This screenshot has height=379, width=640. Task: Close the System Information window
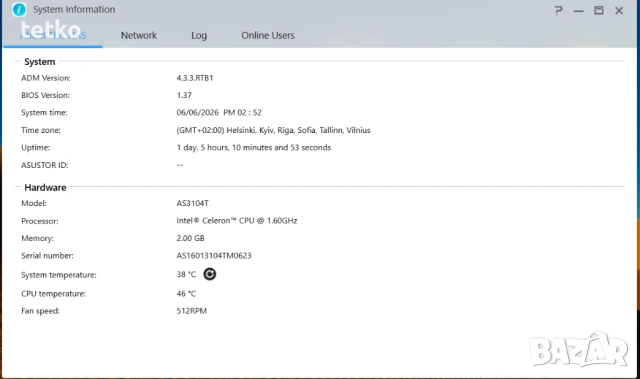pyautogui.click(x=619, y=10)
